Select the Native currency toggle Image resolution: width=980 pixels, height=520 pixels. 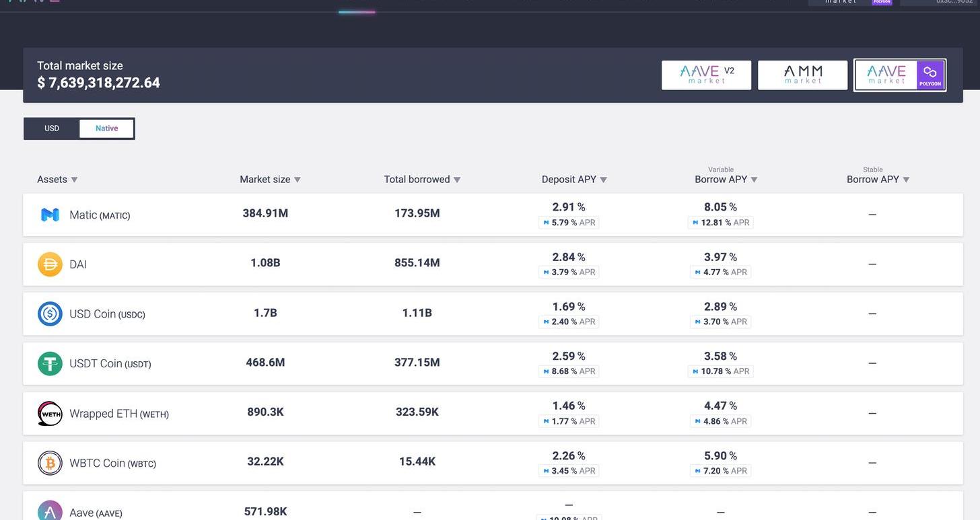(x=106, y=128)
